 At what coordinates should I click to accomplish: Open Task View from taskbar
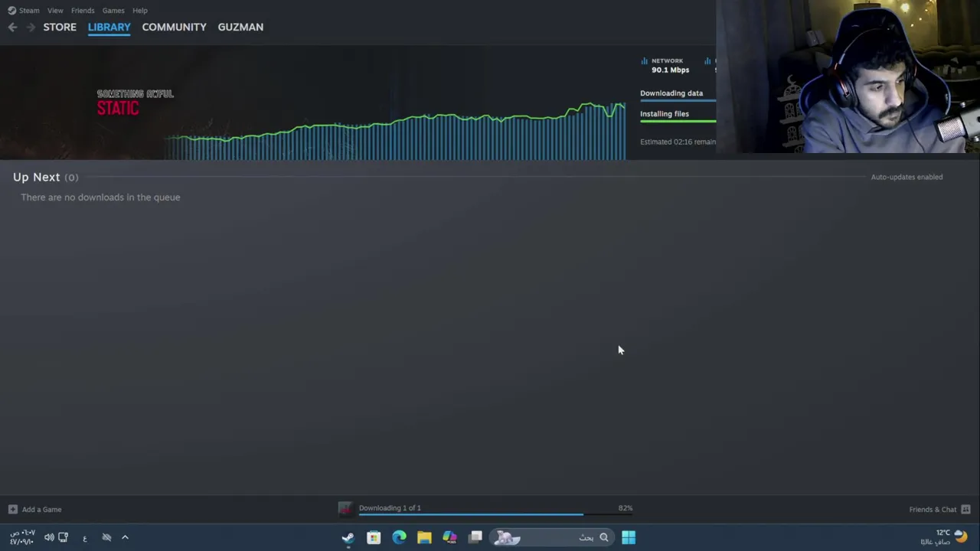tap(475, 537)
